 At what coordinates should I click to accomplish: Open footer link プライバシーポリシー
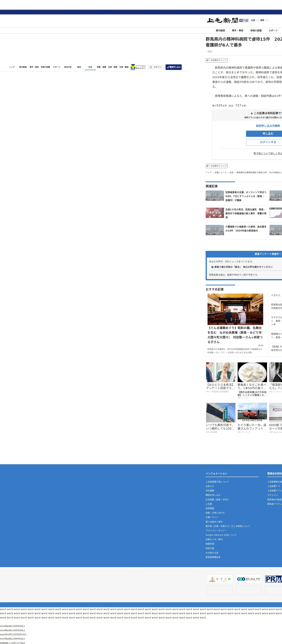click(216, 531)
